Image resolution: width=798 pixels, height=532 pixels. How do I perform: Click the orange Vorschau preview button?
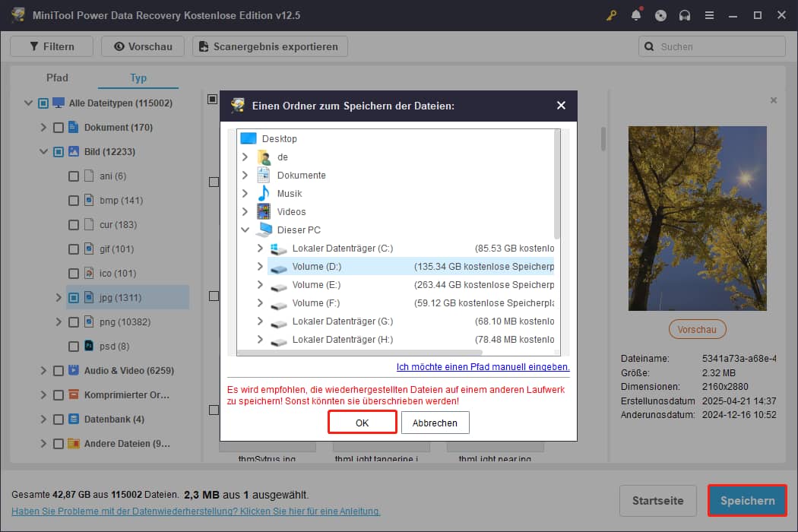pyautogui.click(x=697, y=329)
